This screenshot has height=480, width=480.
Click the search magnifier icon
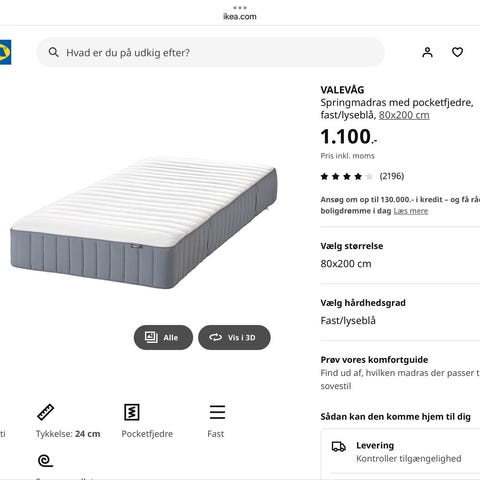click(54, 52)
